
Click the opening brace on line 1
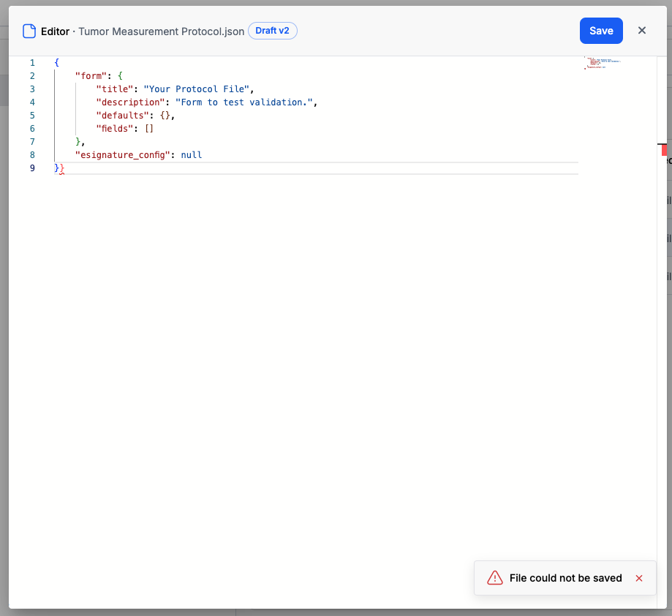click(x=56, y=62)
